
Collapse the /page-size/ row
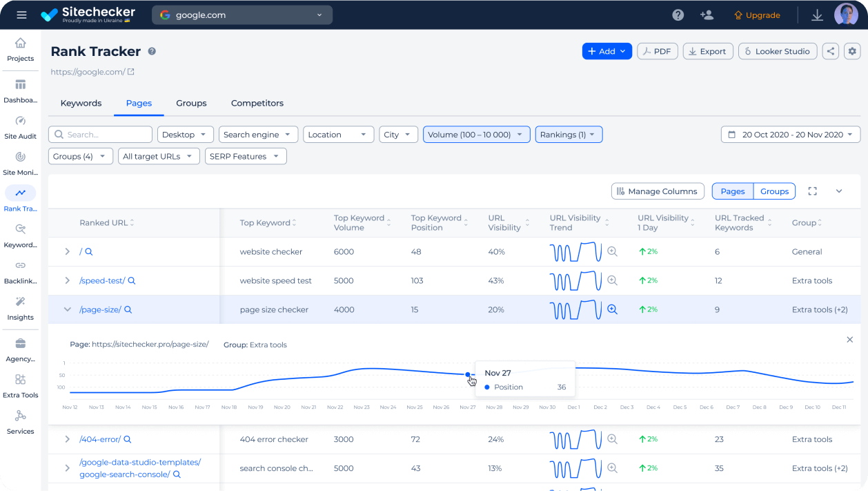pos(67,309)
